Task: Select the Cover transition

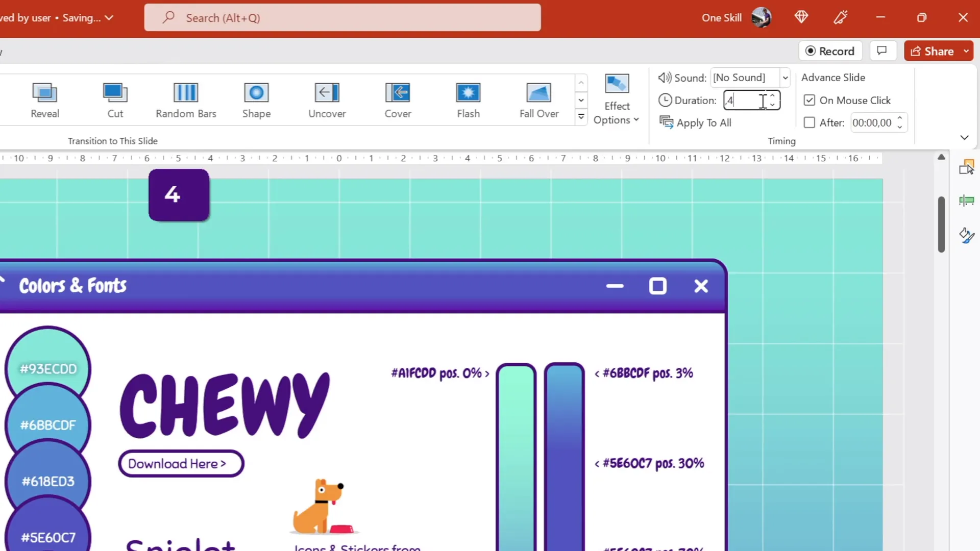Action: (398, 101)
